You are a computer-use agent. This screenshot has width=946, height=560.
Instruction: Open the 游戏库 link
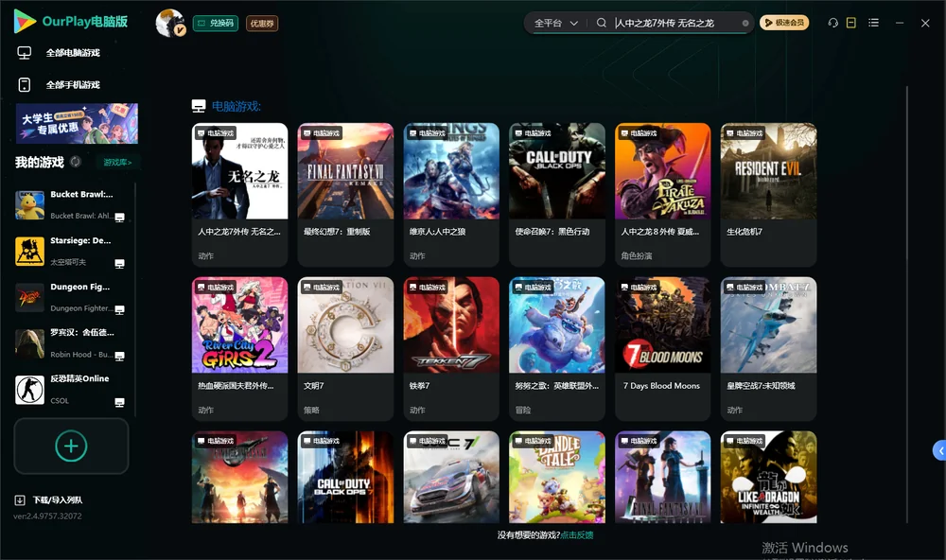[117, 163]
